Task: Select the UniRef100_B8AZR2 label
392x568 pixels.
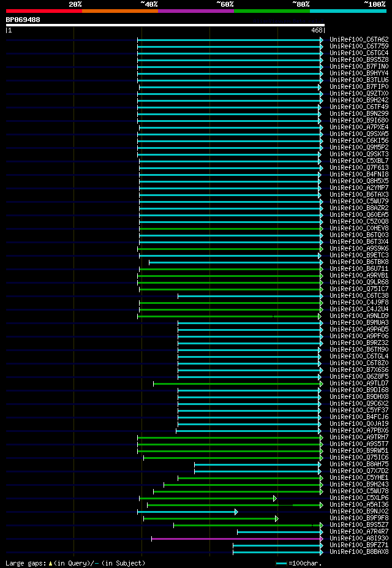Action: click(359, 208)
